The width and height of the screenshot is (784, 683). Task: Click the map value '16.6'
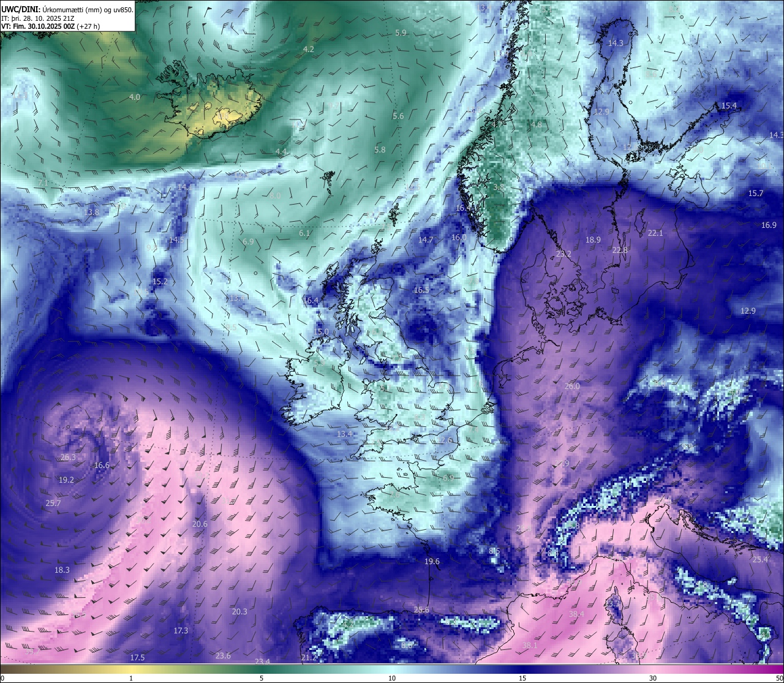point(102,465)
